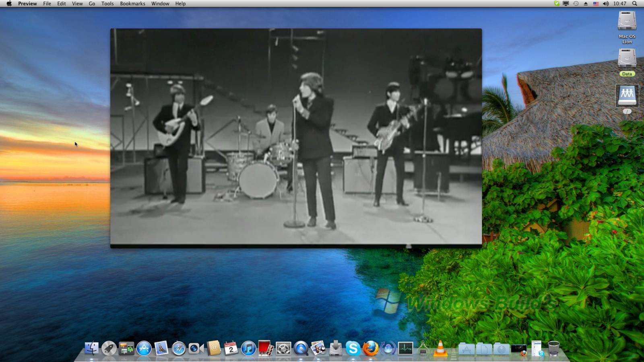The width and height of the screenshot is (644, 362).
Task: Launch iTunes from the Dock
Action: coord(248,348)
